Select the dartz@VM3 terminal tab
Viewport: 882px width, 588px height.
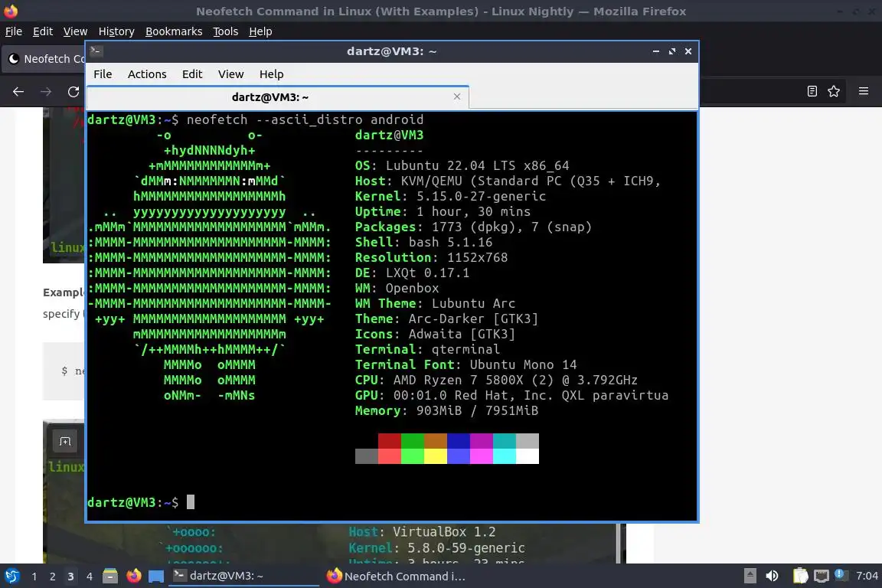278,97
